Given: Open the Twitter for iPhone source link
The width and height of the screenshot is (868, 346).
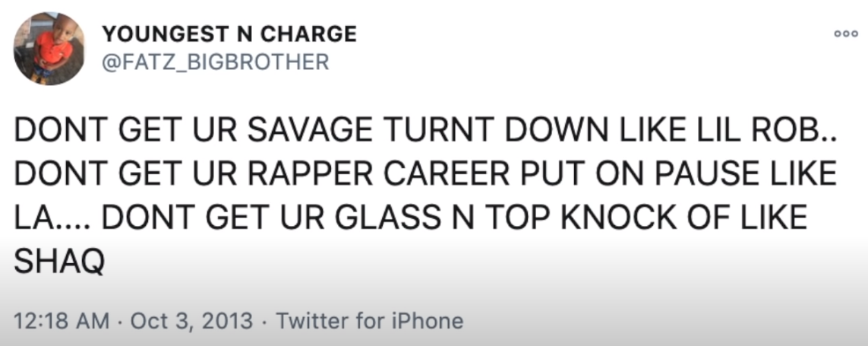Looking at the screenshot, I should coord(369,320).
